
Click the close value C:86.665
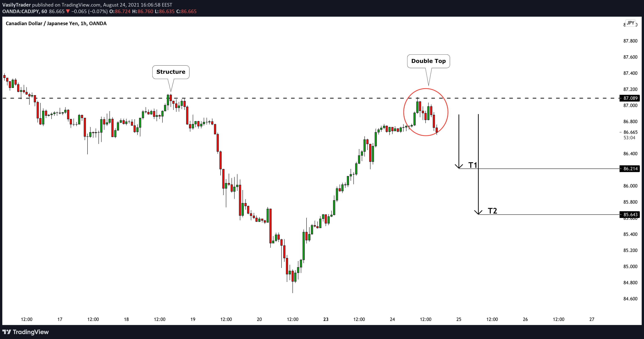pos(186,12)
